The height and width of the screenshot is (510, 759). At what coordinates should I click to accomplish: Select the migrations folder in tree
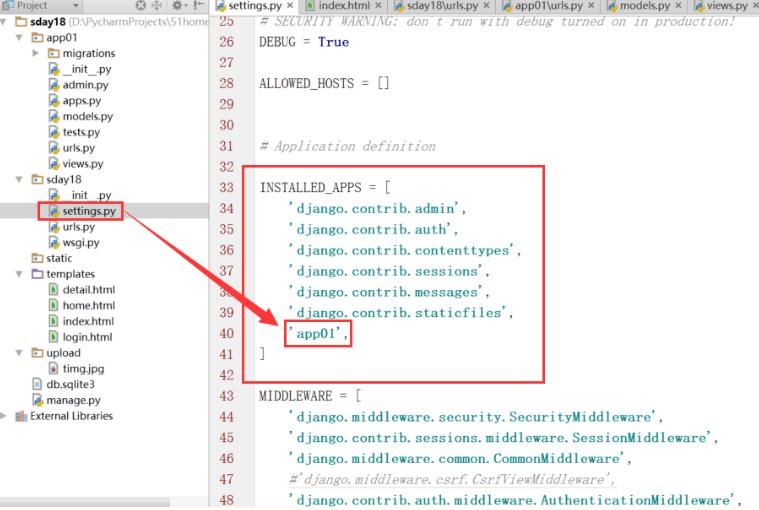(89, 53)
